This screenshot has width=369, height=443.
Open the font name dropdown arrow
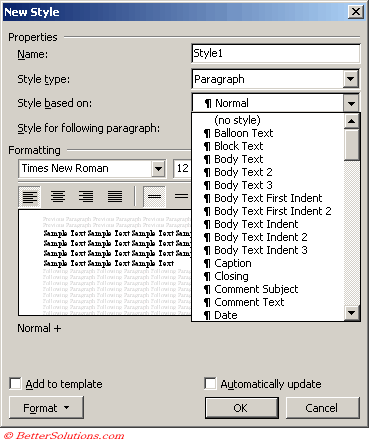158,169
